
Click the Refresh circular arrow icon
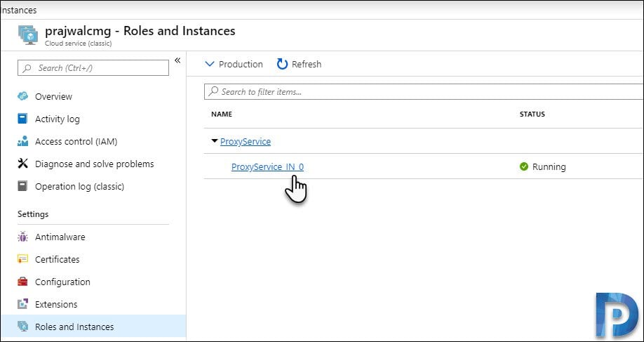coord(282,64)
